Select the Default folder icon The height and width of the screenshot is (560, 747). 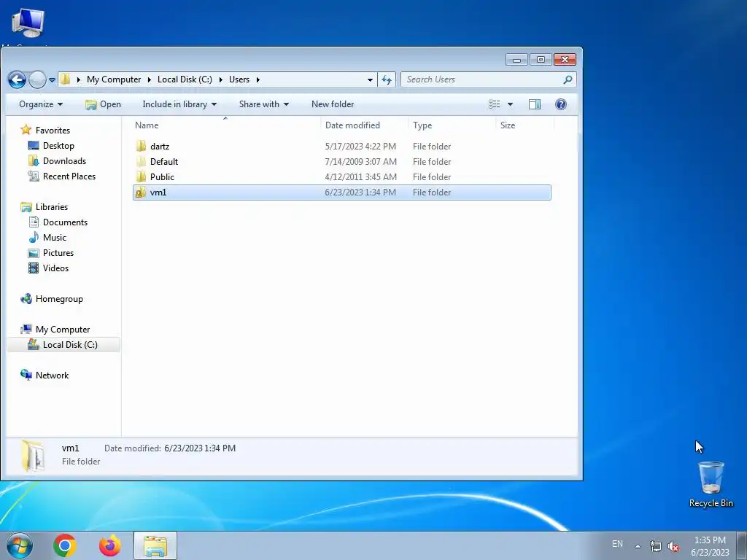click(x=141, y=161)
